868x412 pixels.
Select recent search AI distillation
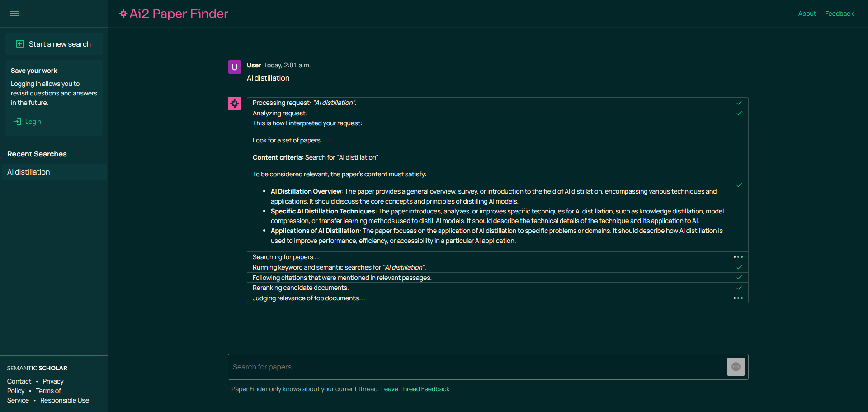[54, 172]
